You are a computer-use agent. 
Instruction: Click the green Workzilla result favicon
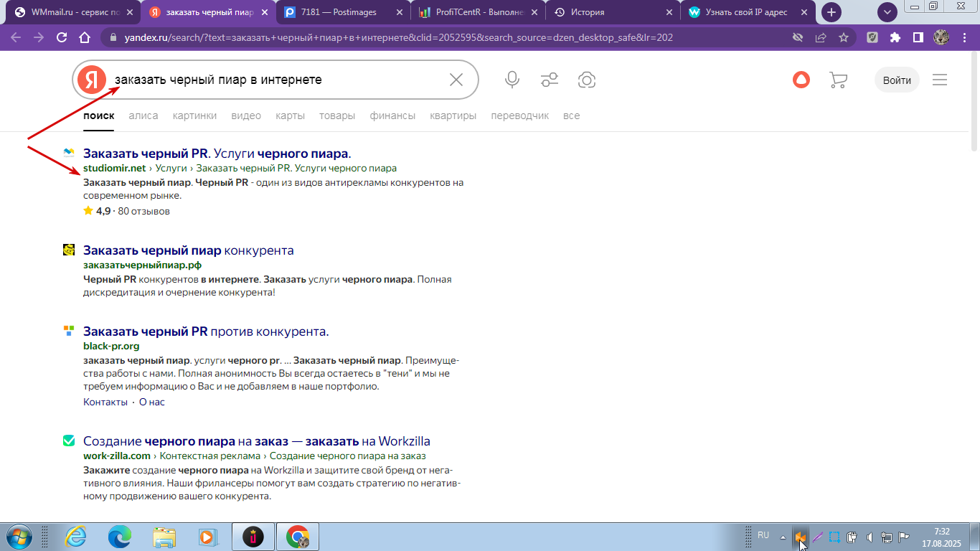click(69, 441)
